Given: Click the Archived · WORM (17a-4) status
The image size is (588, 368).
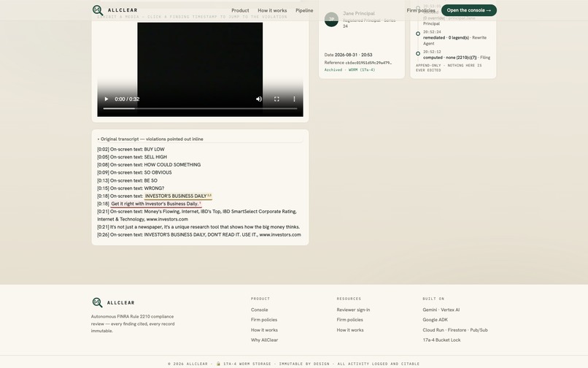Looking at the screenshot, I should pyautogui.click(x=349, y=70).
